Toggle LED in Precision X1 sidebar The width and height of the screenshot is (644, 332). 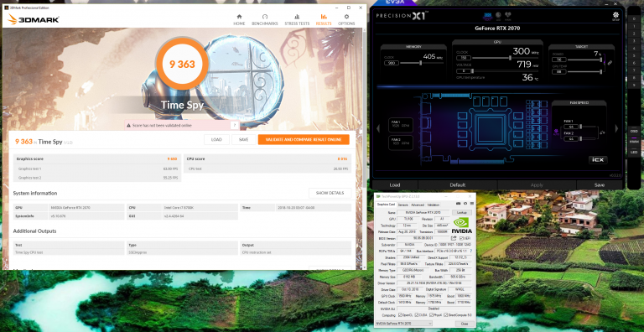coord(634,152)
